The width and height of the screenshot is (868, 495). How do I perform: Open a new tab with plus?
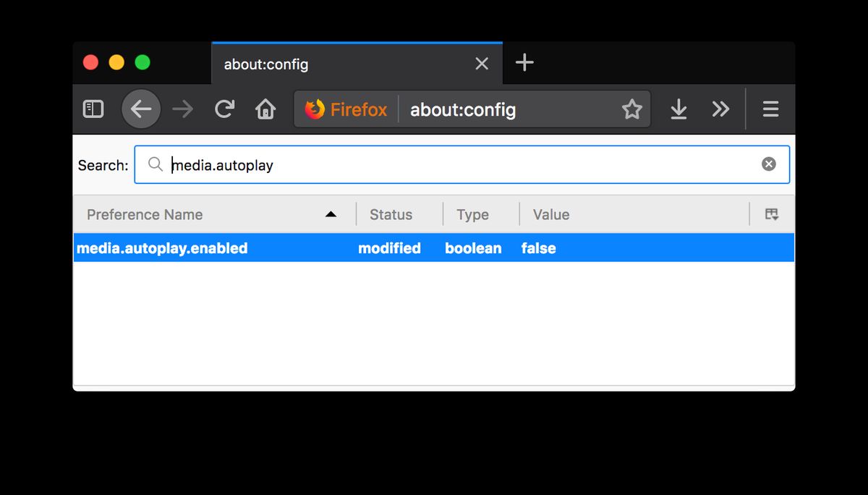click(x=524, y=63)
